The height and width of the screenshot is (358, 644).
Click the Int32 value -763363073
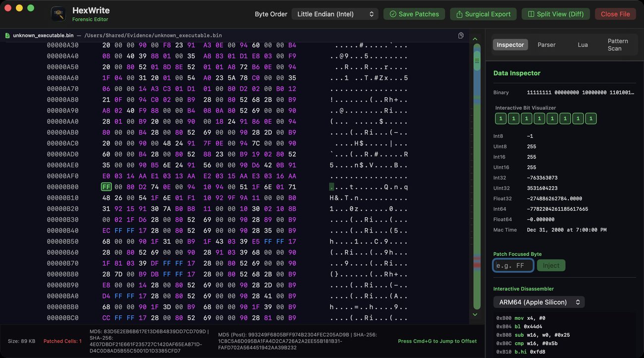[x=542, y=178]
